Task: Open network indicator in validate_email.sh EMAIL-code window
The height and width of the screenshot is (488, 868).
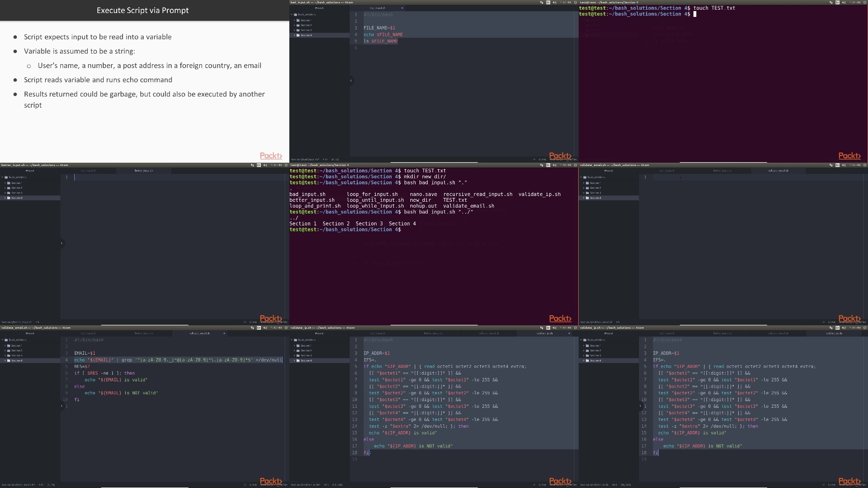Action: click(x=252, y=328)
